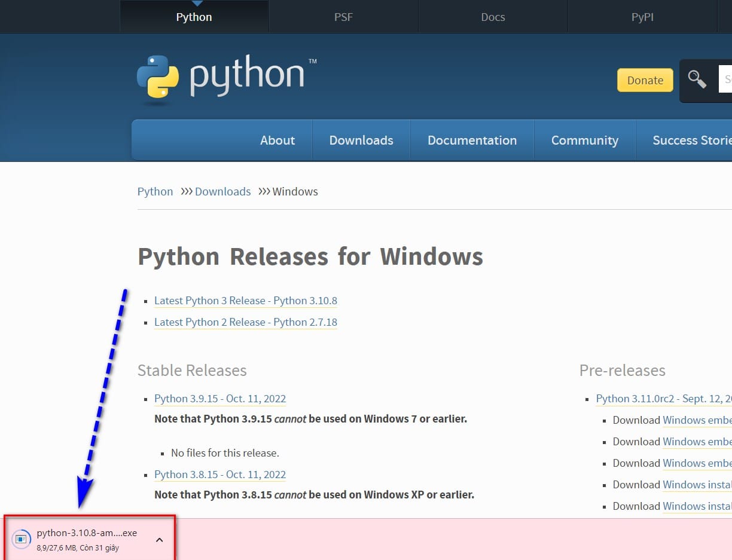Open the Community menu
The height and width of the screenshot is (560, 732).
pos(584,140)
